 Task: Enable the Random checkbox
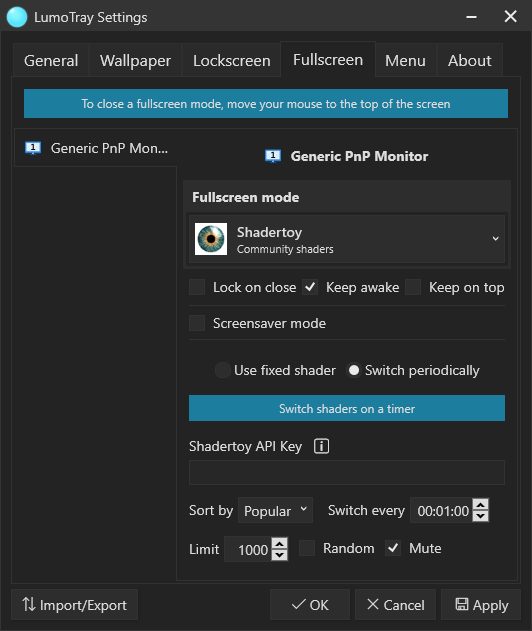(x=307, y=548)
